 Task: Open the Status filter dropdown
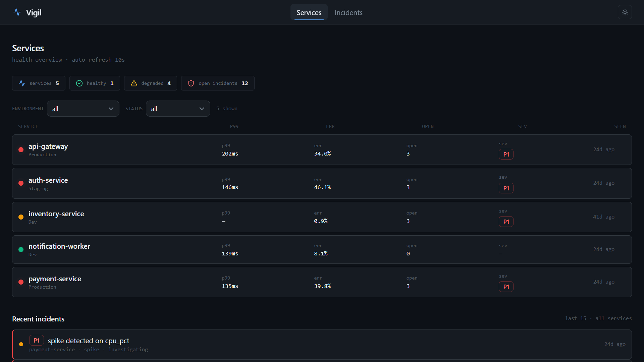(178, 109)
